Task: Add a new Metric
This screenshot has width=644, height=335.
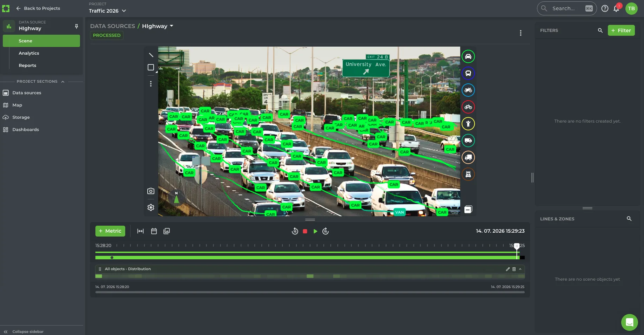Action: pyautogui.click(x=110, y=231)
